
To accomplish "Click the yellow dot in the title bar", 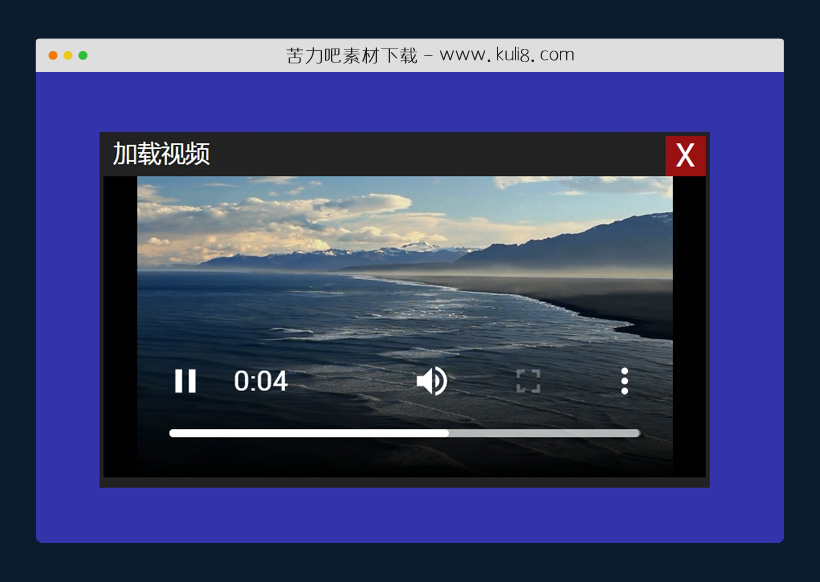I will [68, 55].
